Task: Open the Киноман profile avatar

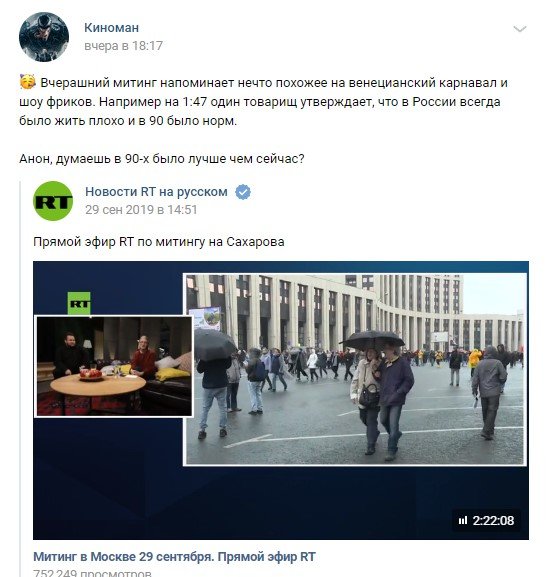Action: 44,37
